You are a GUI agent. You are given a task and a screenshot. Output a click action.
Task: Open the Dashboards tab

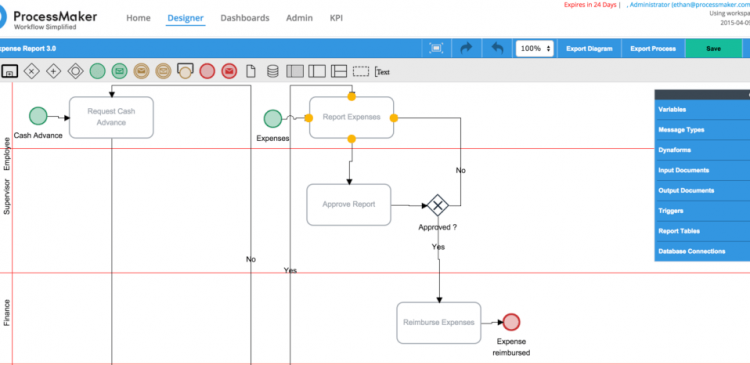coord(245,18)
